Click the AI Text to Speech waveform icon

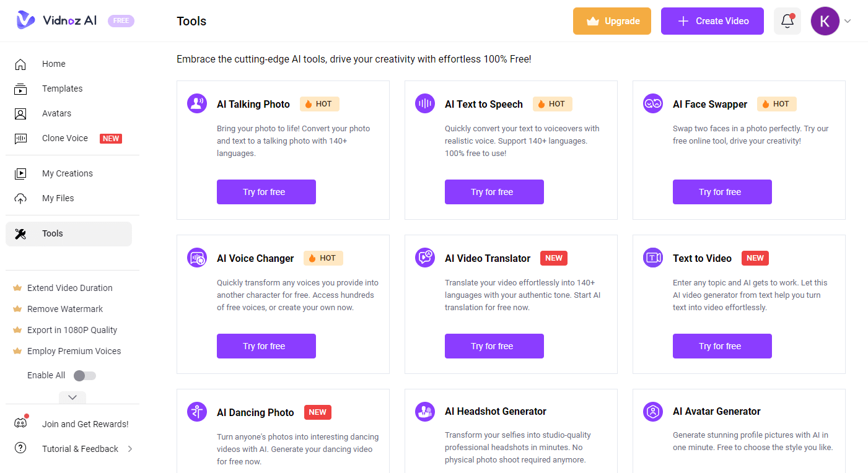(x=425, y=103)
